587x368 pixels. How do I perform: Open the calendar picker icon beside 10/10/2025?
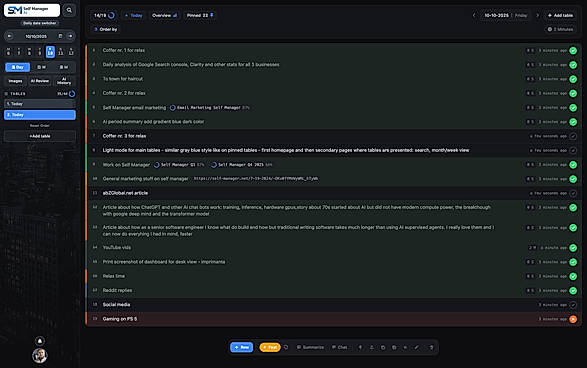(x=60, y=36)
